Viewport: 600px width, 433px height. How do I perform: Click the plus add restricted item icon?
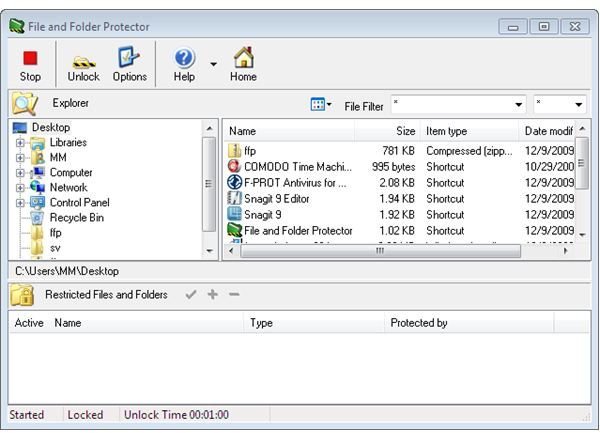click(213, 294)
